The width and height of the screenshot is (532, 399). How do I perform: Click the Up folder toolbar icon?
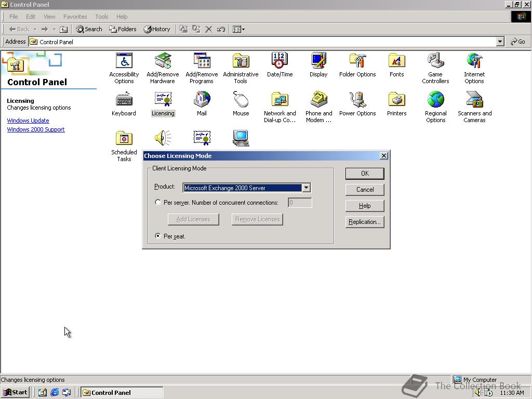click(63, 29)
